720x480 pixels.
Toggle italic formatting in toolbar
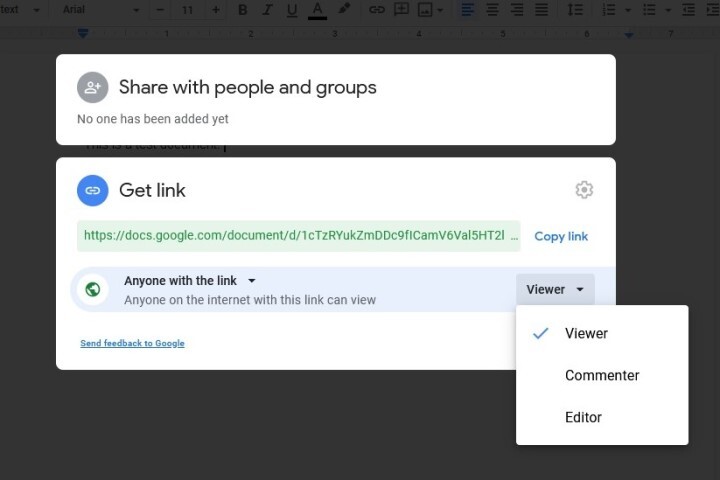(267, 10)
